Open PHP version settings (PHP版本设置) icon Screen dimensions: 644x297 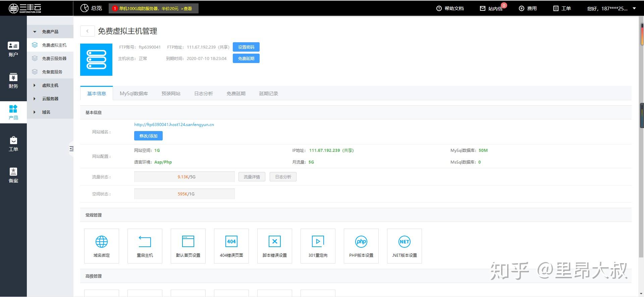pos(361,241)
